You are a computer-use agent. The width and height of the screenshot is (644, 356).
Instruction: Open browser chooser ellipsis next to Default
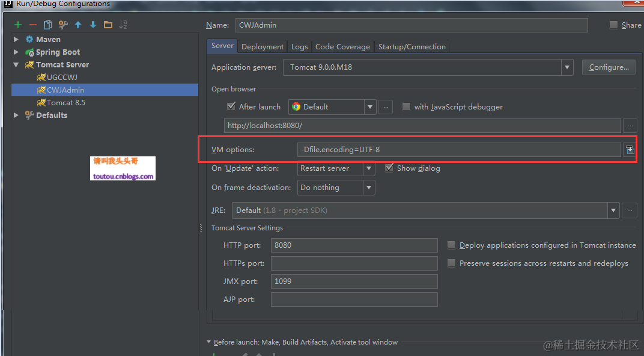coord(385,107)
